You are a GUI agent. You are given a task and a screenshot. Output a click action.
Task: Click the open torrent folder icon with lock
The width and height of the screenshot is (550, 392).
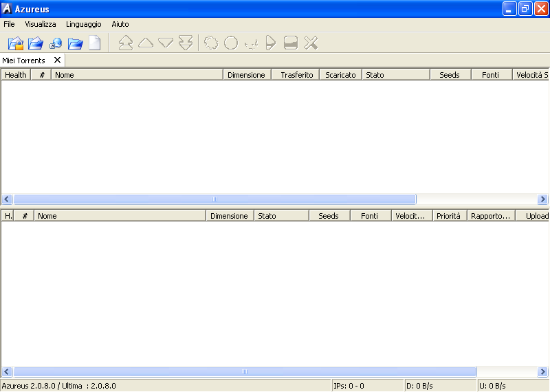tap(16, 43)
